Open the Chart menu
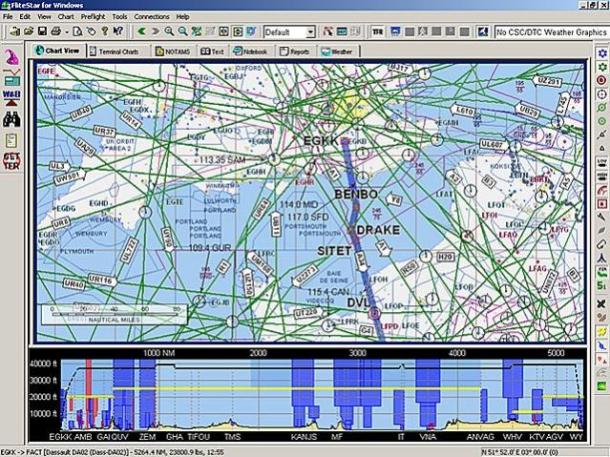The width and height of the screenshot is (610, 457). click(66, 17)
